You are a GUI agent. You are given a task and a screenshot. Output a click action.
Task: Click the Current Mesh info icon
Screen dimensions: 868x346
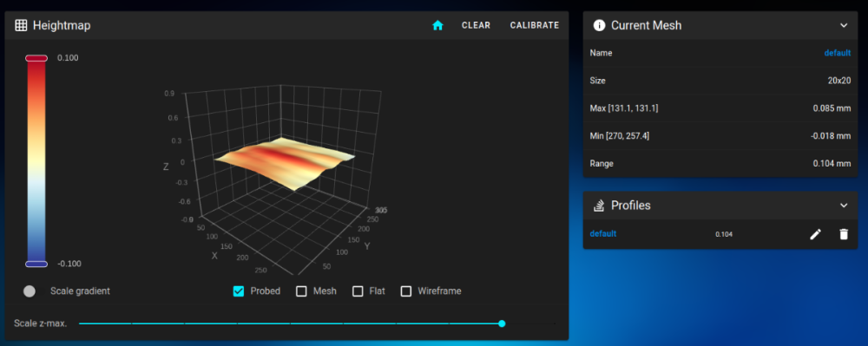coord(599,25)
